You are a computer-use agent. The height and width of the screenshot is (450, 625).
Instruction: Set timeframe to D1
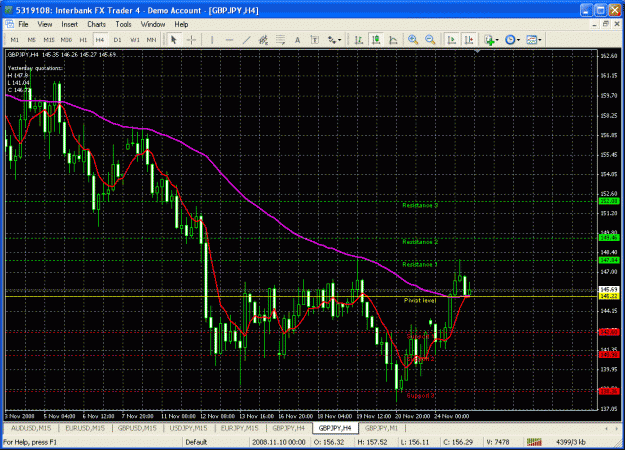pos(117,40)
